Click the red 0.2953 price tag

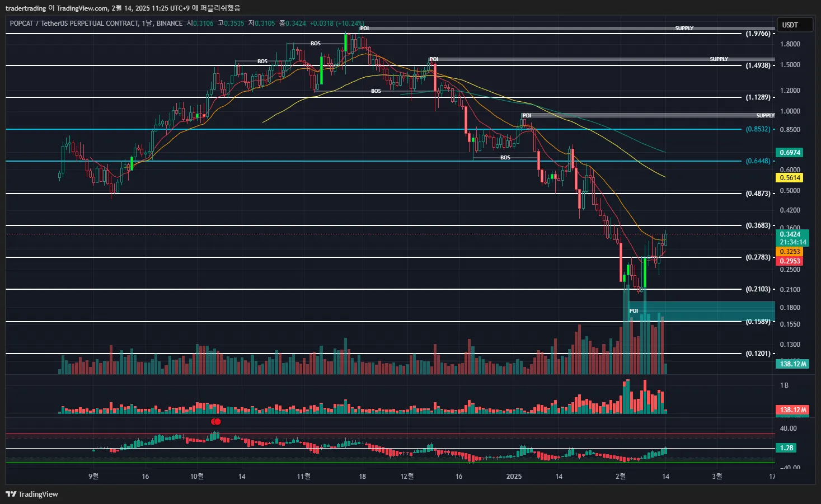(790, 261)
